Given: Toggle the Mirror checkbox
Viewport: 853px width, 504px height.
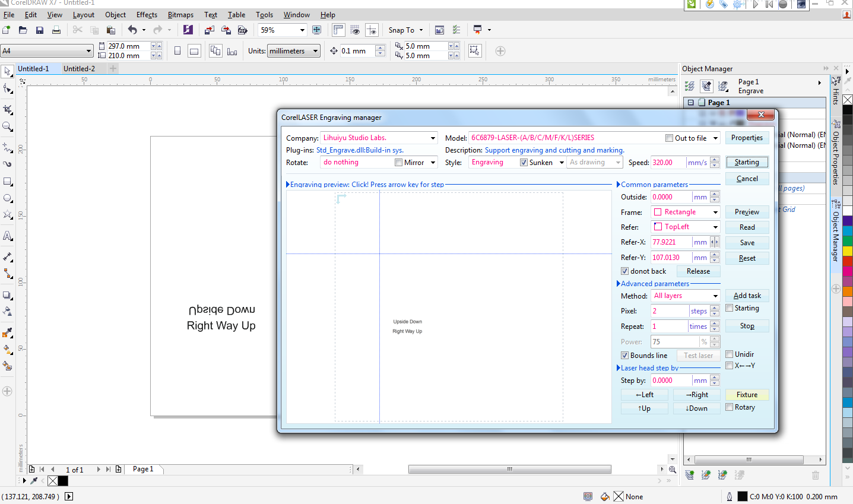Looking at the screenshot, I should (x=399, y=163).
